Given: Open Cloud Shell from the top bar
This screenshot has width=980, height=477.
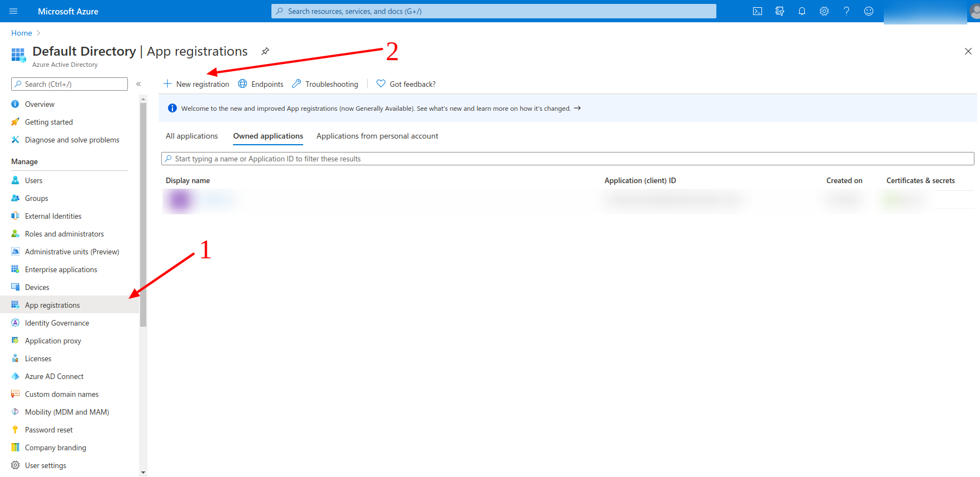Looking at the screenshot, I should (x=757, y=11).
